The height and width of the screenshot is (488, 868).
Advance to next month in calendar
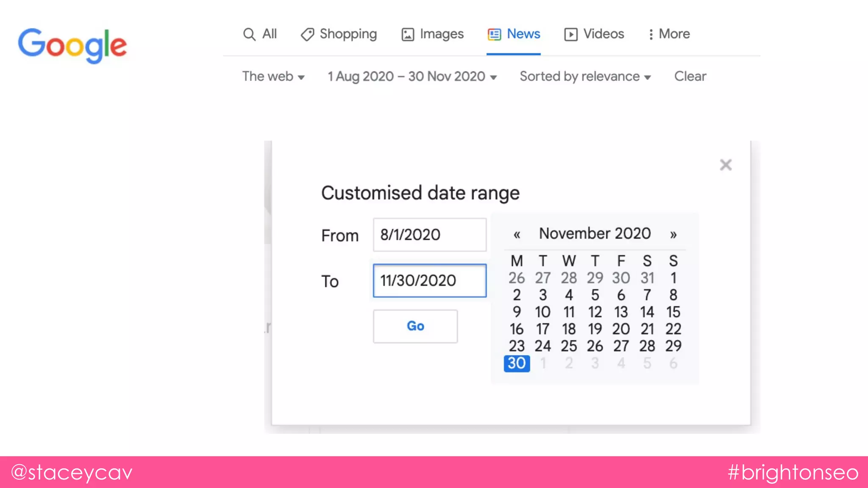pos(673,234)
